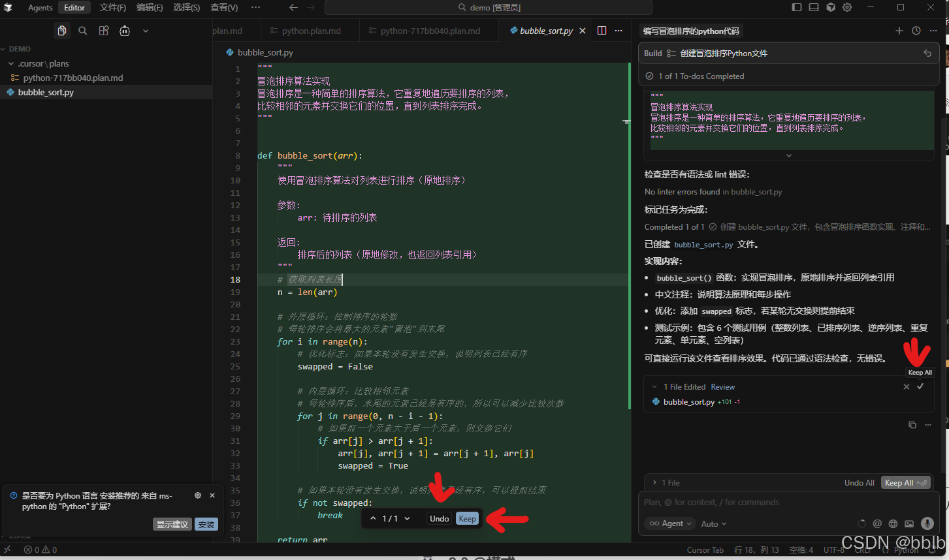Open the Extensions view icon
Screen dimensions: 949x560
coord(104,31)
